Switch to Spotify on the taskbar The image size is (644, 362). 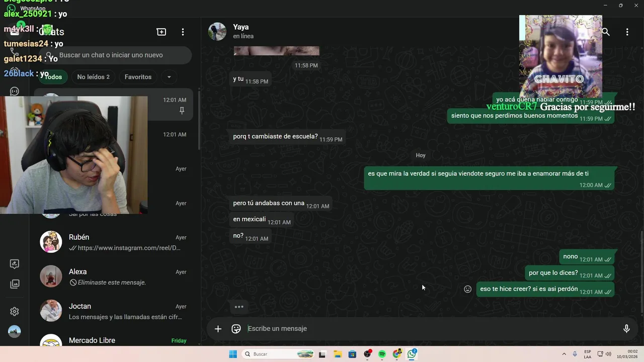(x=382, y=354)
